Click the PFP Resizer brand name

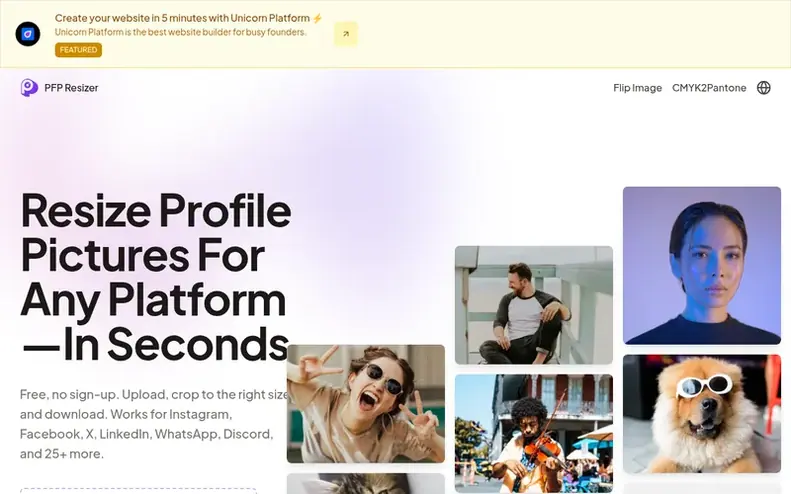(71, 88)
